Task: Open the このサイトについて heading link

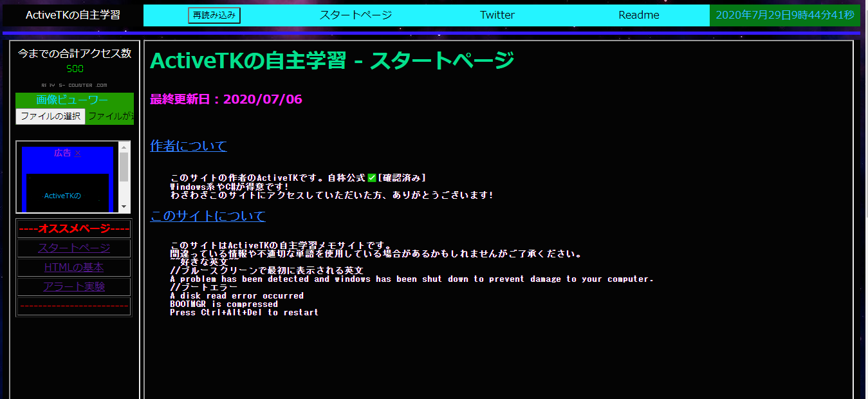Action: point(208,216)
